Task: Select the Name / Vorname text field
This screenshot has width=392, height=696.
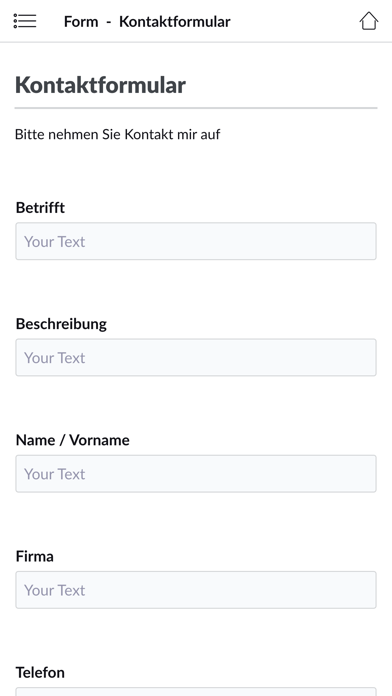Action: (196, 474)
